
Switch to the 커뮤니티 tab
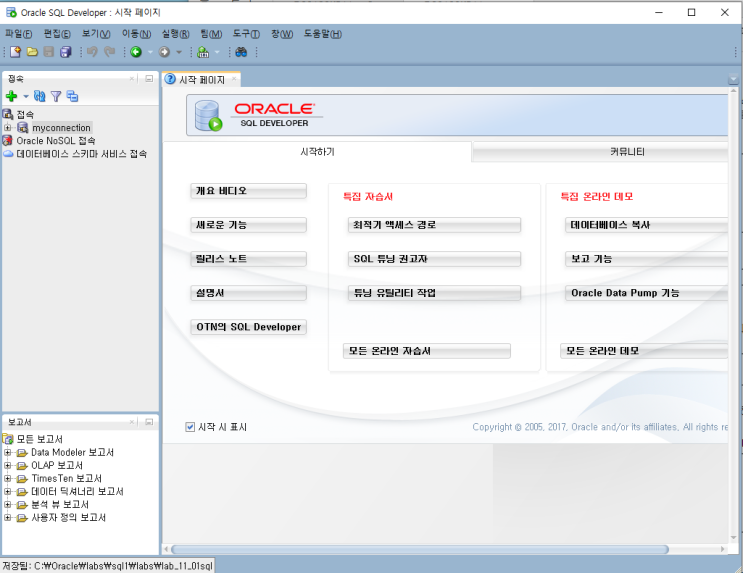[x=627, y=152]
